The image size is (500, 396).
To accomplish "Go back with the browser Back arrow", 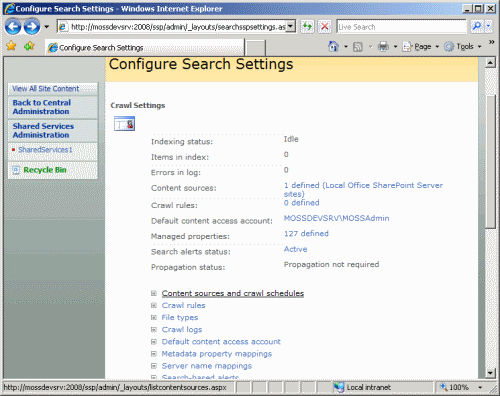I will tap(13, 26).
